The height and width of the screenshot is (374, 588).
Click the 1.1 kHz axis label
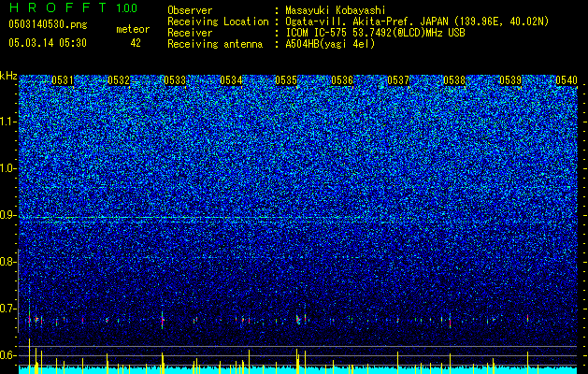click(7, 122)
